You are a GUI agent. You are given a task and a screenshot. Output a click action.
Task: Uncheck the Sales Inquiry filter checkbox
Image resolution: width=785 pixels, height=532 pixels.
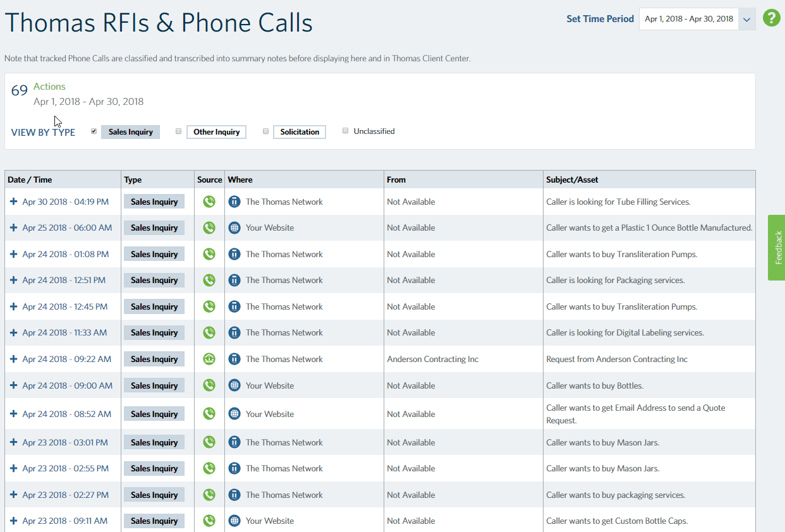(94, 131)
